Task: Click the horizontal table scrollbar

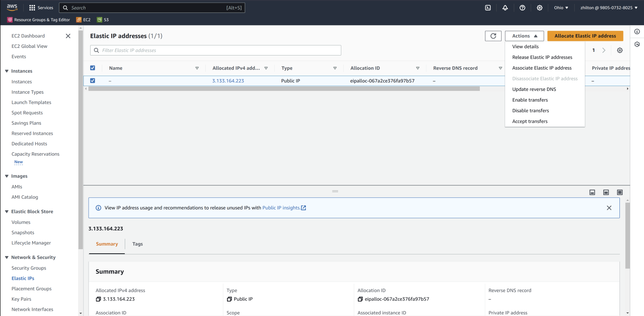Action: (284, 89)
